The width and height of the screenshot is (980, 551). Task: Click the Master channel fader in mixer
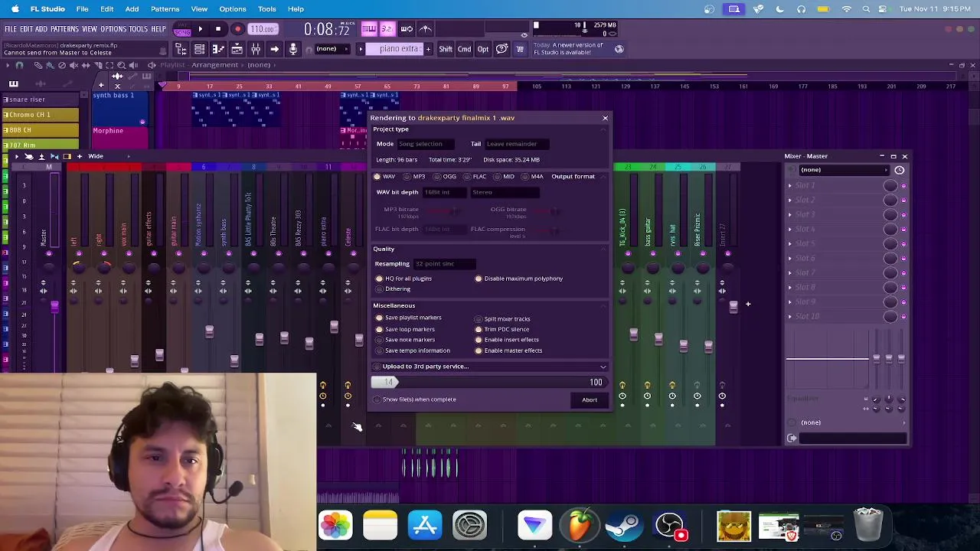(x=54, y=307)
